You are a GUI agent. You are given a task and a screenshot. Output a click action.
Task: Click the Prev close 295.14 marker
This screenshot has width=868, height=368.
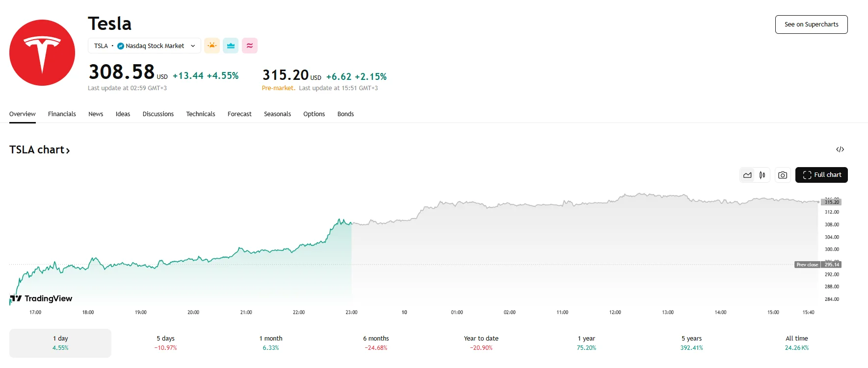(817, 265)
